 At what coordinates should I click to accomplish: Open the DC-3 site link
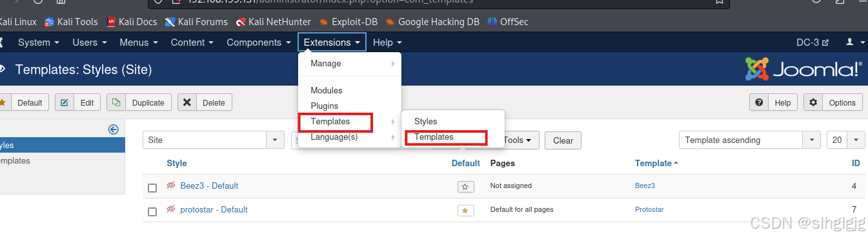click(x=812, y=43)
